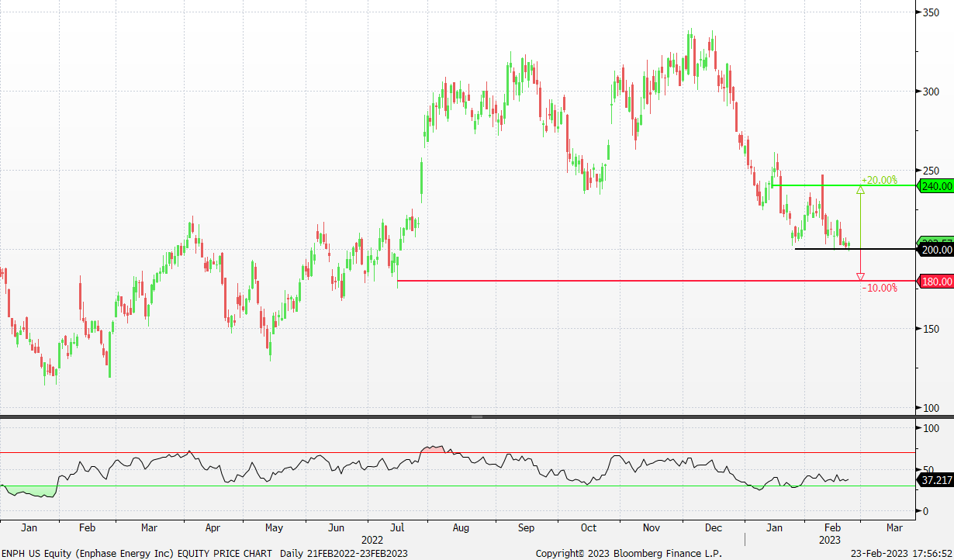The image size is (954, 560).
Task: Click the +20.00% upside label
Action: 879,181
